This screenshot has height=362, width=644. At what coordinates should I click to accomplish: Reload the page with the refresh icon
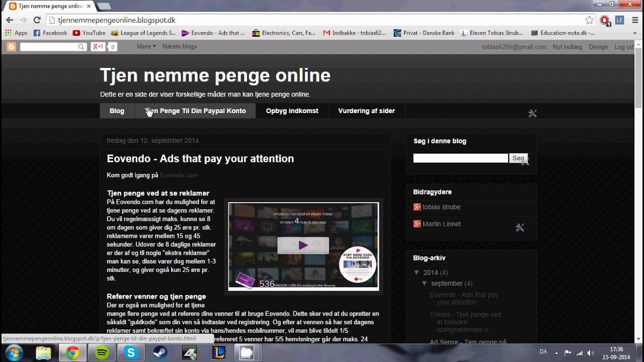(37, 20)
